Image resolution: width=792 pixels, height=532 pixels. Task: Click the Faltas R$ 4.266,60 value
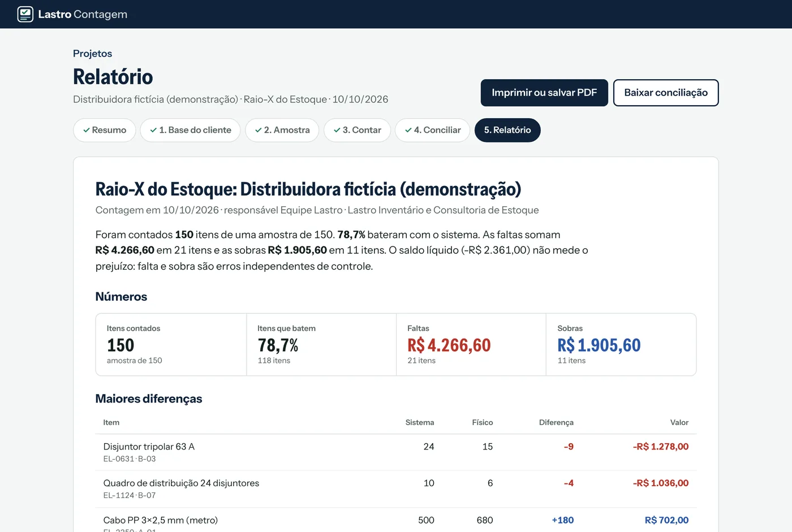pos(449,345)
